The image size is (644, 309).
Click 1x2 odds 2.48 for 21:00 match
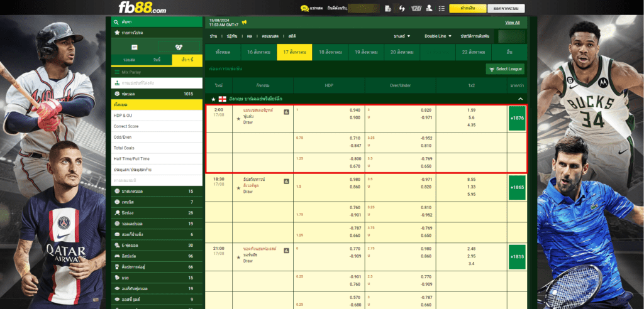point(471,249)
